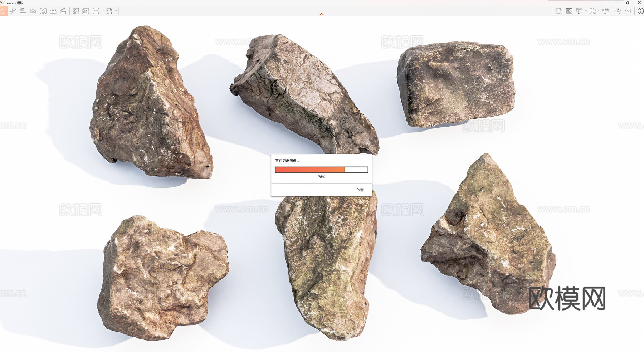Click the 正在导出图像 dialog title text
The width and height of the screenshot is (644, 352).
pyautogui.click(x=287, y=161)
